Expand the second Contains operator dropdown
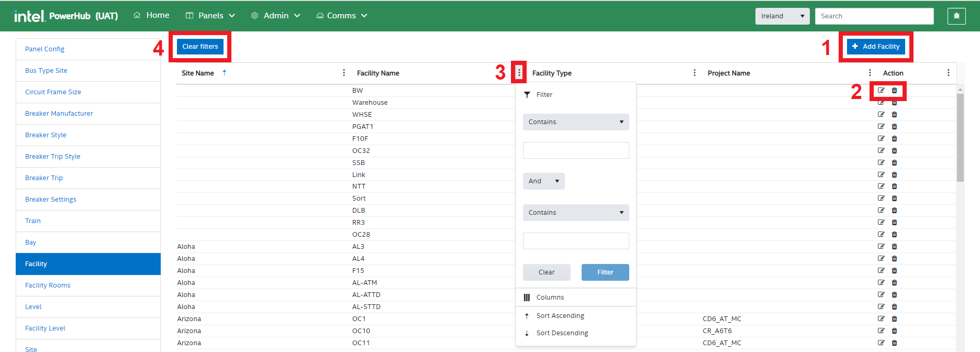This screenshot has width=980, height=352. [x=576, y=213]
